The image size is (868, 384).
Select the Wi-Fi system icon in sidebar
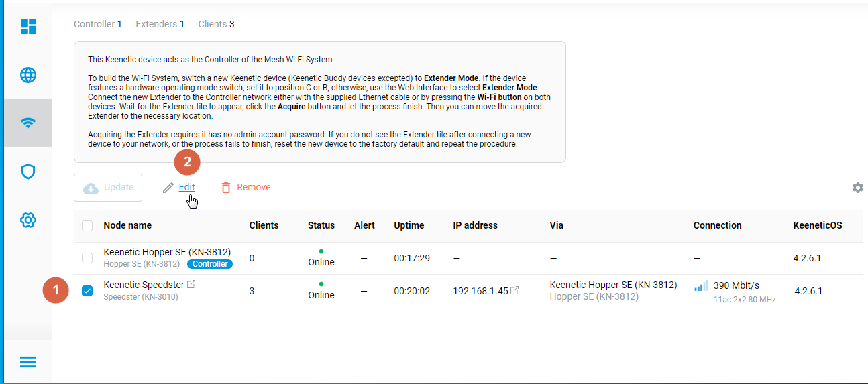tap(28, 123)
